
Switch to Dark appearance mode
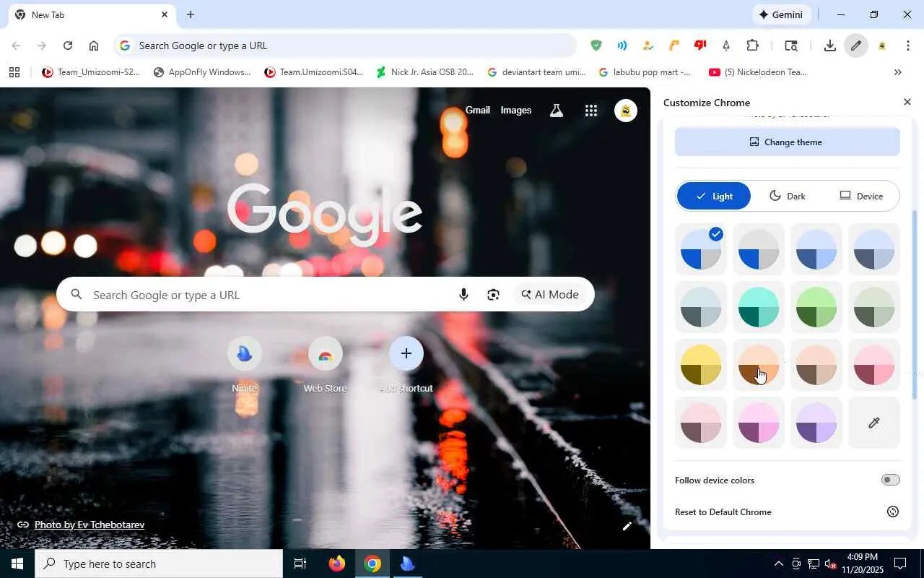788,196
